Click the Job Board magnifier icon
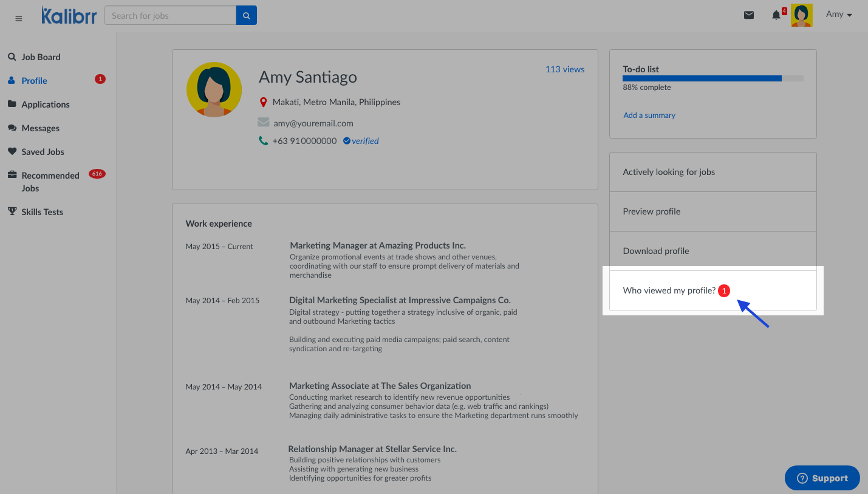 tap(12, 57)
